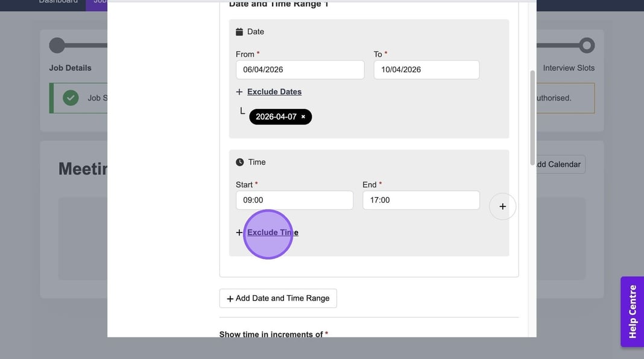Viewport: 644px width, 359px height.
Task: Click Add Date and Time Range button
Action: pyautogui.click(x=278, y=298)
